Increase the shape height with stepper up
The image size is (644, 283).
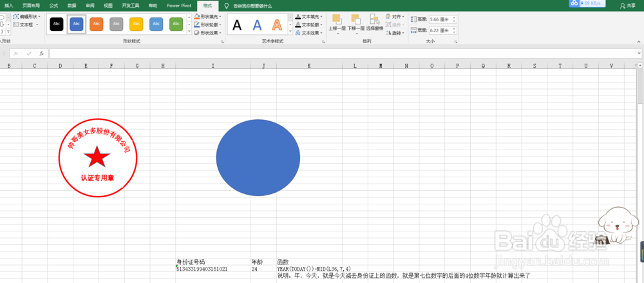tap(454, 17)
